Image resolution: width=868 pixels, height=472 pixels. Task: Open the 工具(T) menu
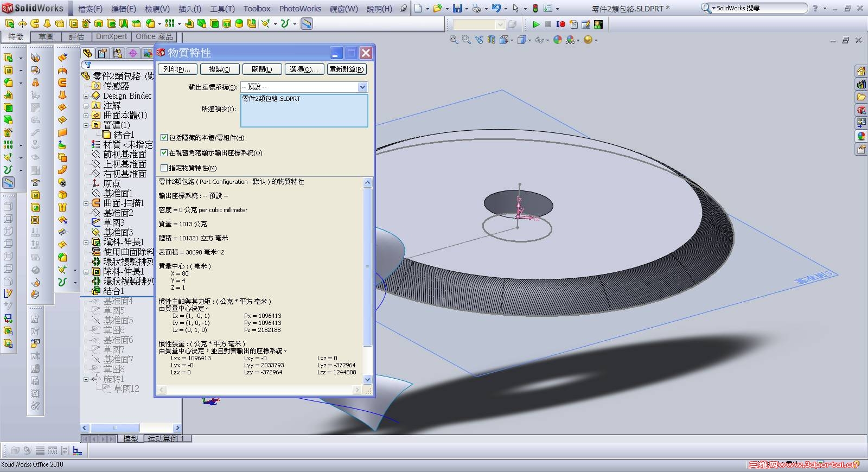(222, 9)
